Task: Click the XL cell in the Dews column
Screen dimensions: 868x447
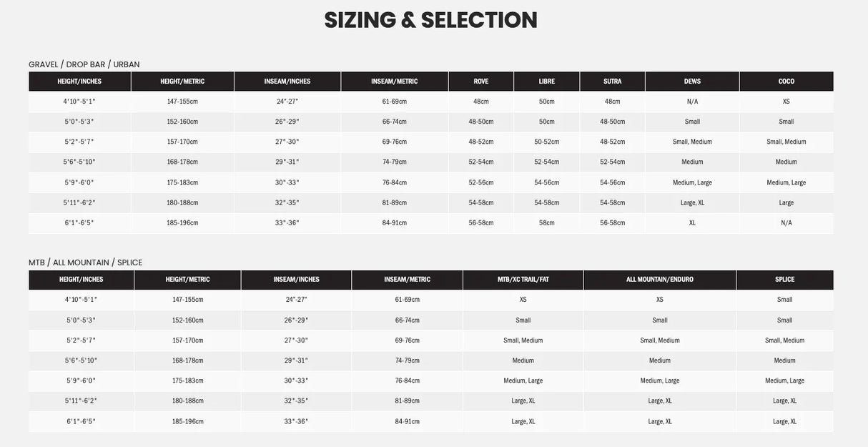Action: pos(692,223)
